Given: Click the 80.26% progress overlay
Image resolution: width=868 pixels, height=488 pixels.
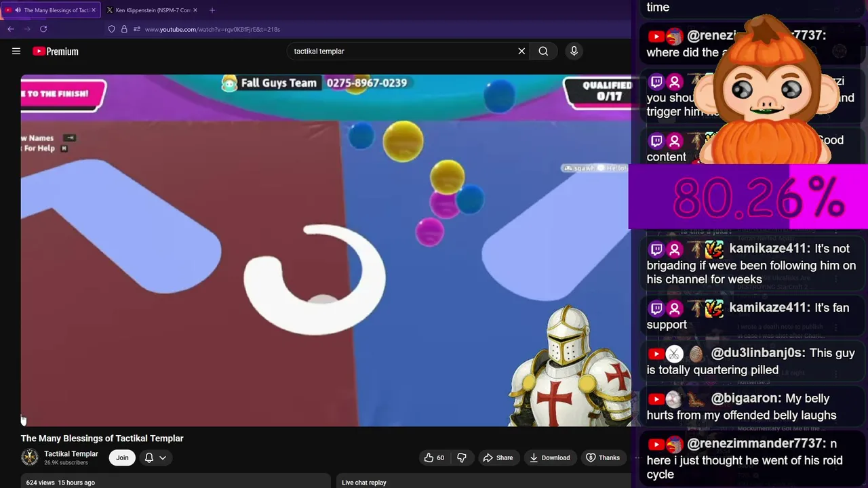Looking at the screenshot, I should (x=748, y=197).
